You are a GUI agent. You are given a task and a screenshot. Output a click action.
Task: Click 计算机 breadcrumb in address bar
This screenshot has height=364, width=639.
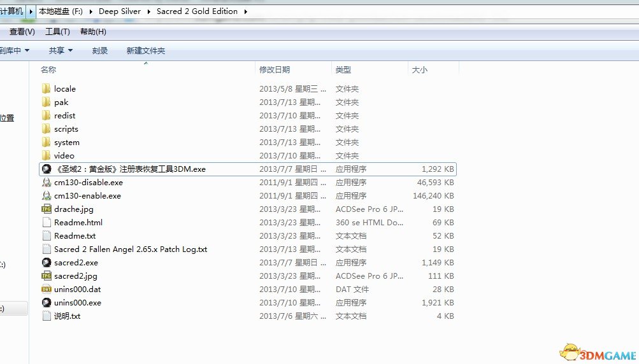pyautogui.click(x=11, y=11)
